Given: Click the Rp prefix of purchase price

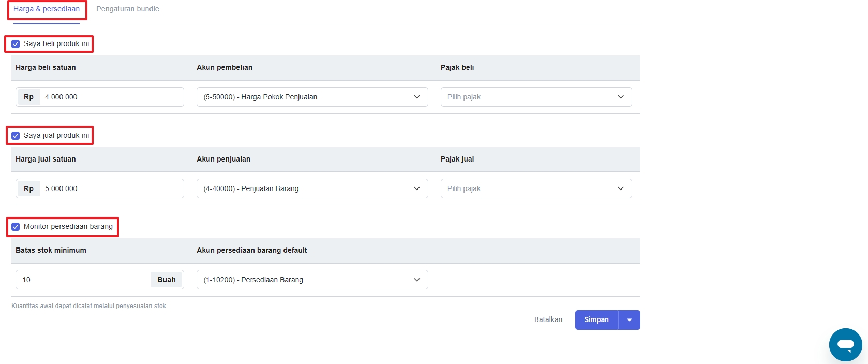Looking at the screenshot, I should pos(28,97).
